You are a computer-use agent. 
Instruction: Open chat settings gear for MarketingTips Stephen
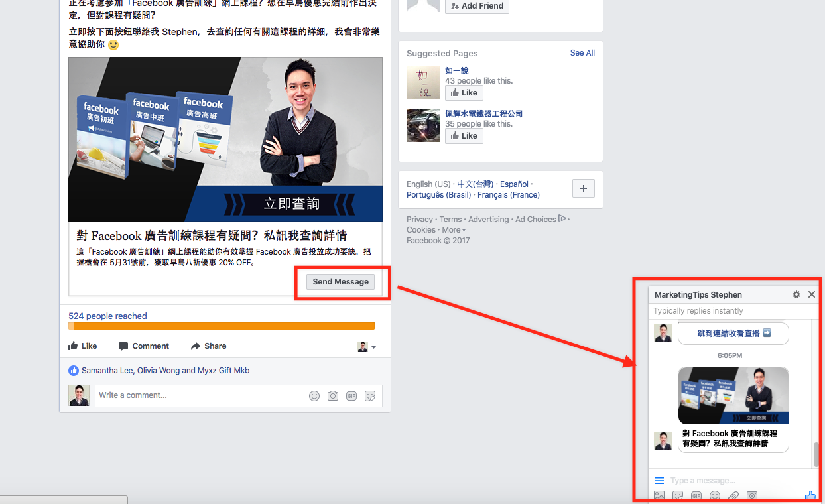click(x=796, y=295)
